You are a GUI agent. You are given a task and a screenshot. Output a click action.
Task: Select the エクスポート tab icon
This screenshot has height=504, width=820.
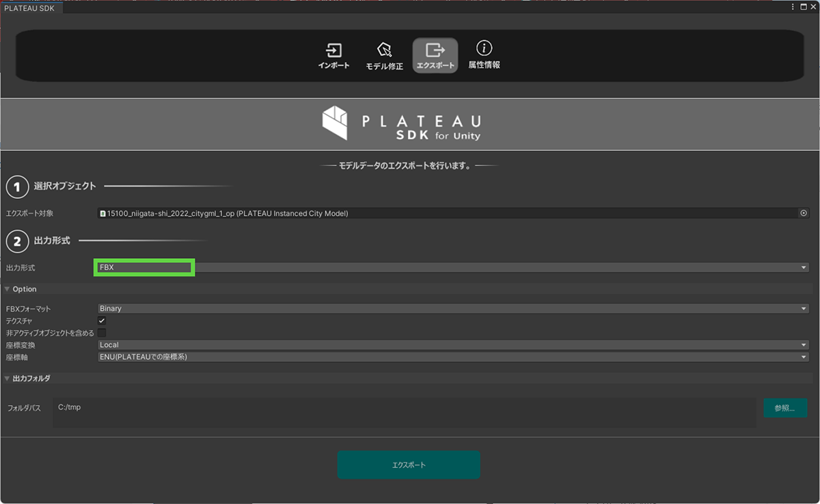(x=435, y=56)
